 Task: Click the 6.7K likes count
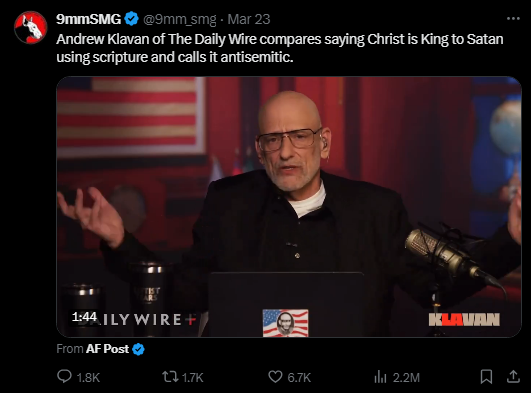(299, 377)
